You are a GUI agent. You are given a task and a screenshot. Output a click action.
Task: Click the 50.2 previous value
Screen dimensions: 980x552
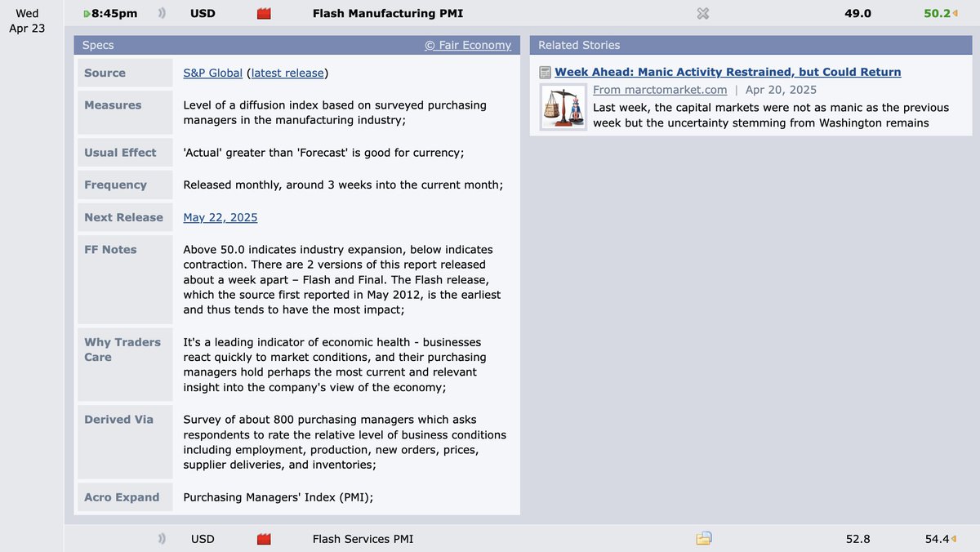[x=937, y=13]
